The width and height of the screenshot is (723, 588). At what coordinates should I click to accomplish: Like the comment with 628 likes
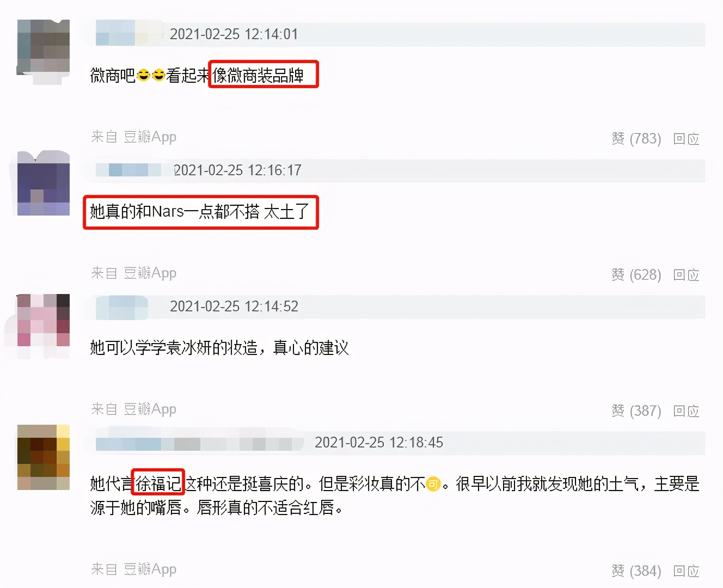[x=636, y=275]
